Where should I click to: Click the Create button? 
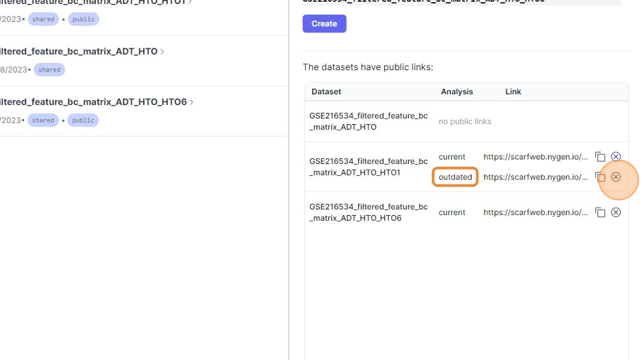click(x=324, y=24)
